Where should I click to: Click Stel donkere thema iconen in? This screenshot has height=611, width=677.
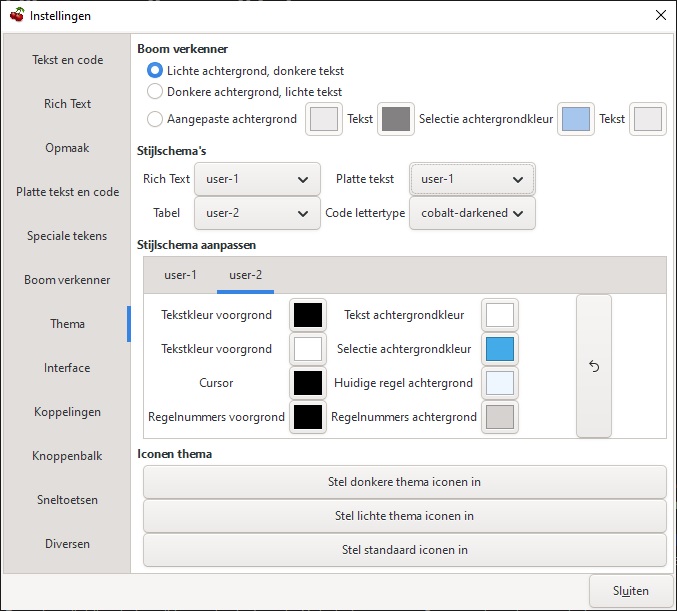(404, 482)
